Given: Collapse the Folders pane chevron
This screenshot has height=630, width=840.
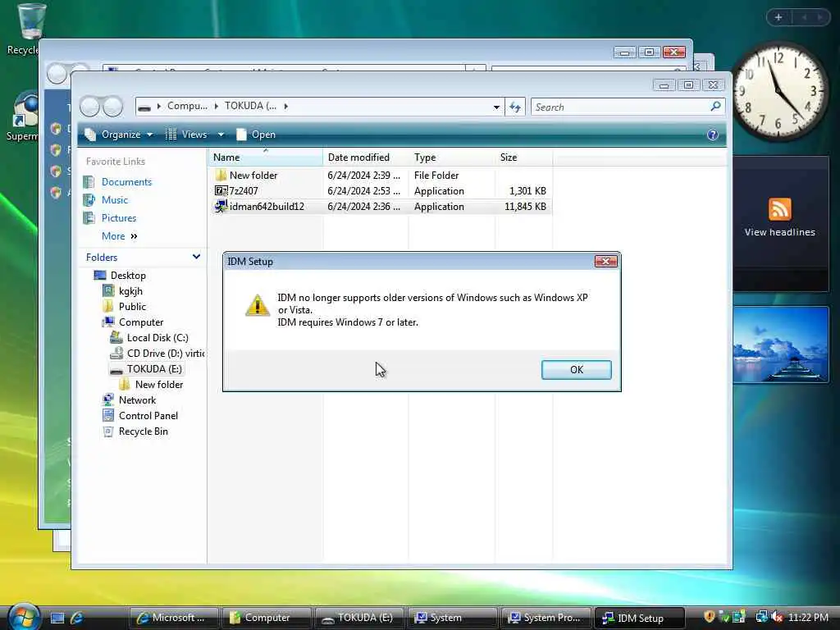Looking at the screenshot, I should (x=196, y=257).
